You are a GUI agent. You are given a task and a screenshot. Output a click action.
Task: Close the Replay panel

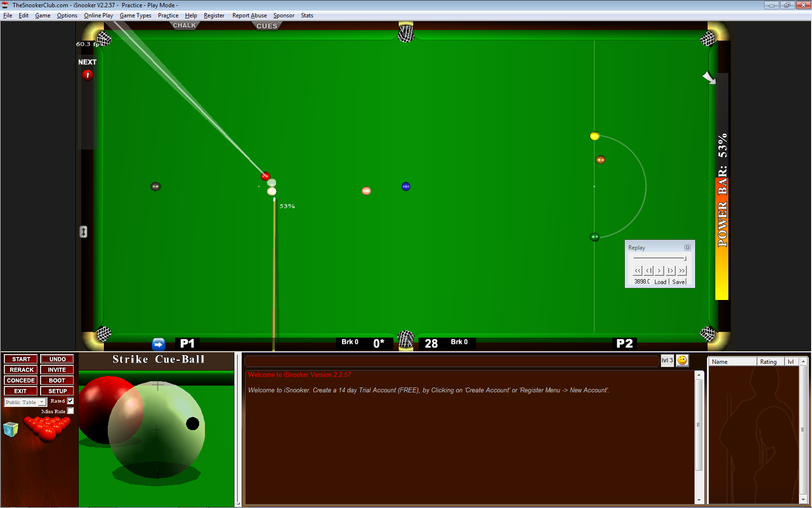pyautogui.click(x=687, y=248)
